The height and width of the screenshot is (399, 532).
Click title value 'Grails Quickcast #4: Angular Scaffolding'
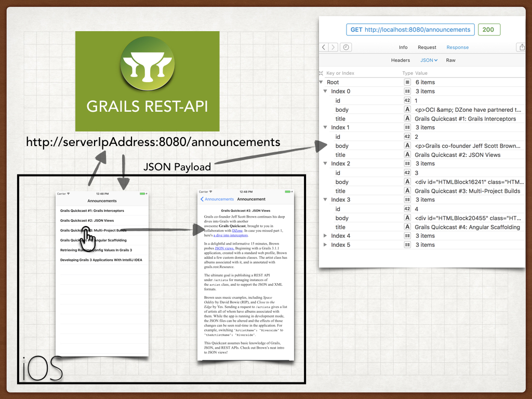coord(467,227)
